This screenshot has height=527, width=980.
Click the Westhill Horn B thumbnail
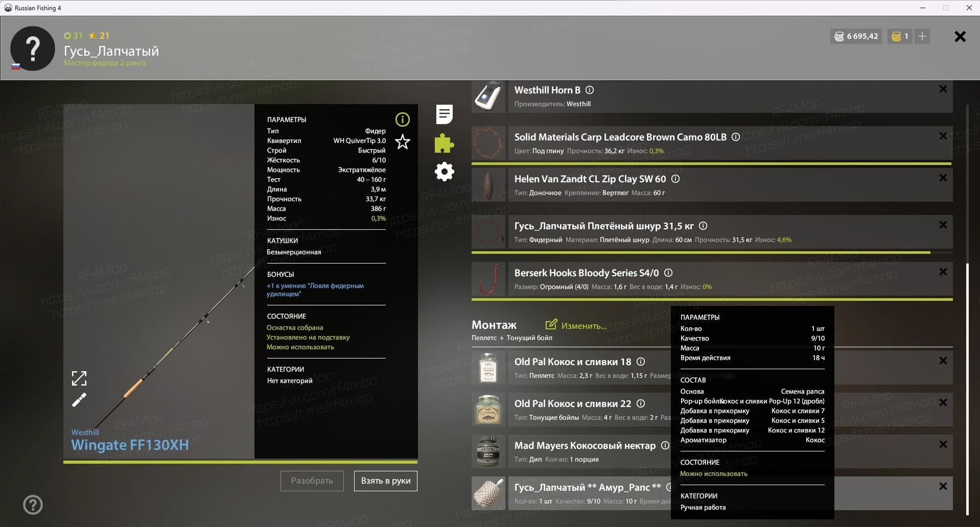(488, 96)
